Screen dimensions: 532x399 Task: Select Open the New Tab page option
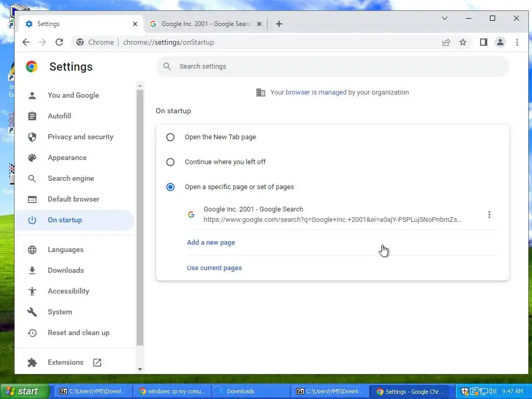(170, 137)
